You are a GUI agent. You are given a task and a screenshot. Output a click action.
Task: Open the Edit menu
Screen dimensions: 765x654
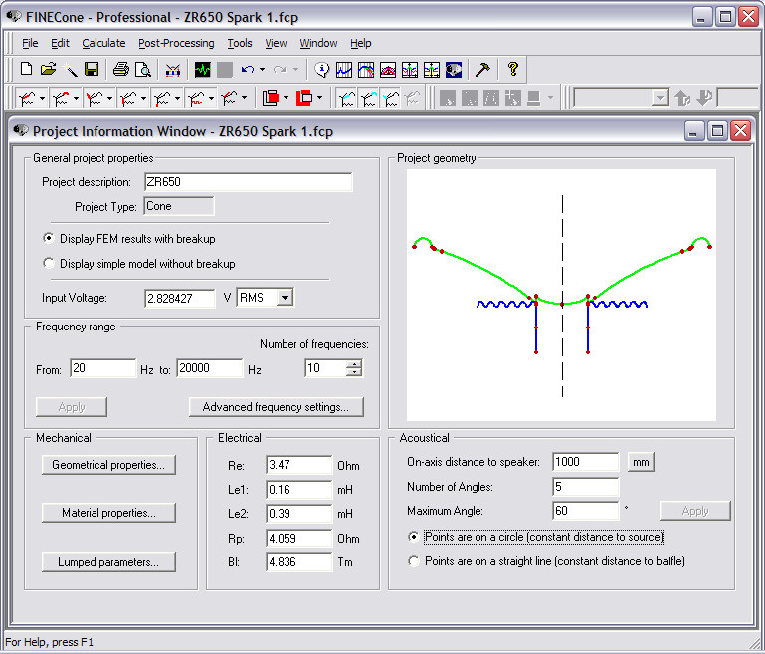click(x=60, y=43)
